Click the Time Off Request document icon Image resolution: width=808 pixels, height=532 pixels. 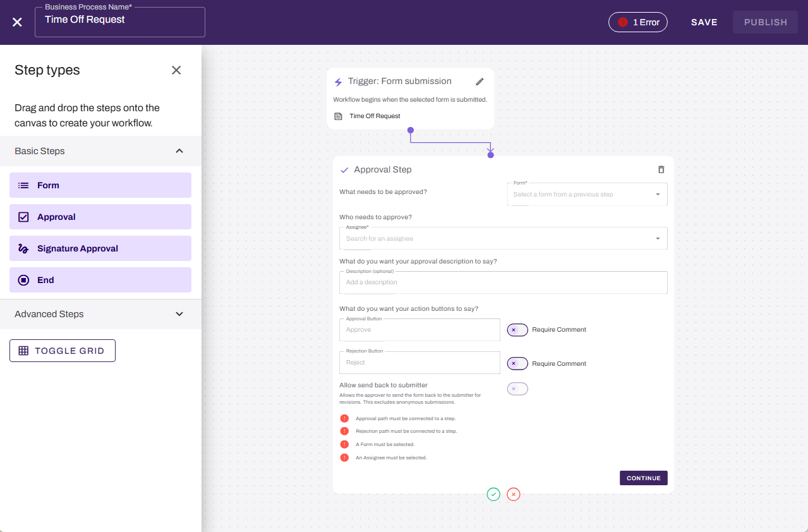[338, 116]
